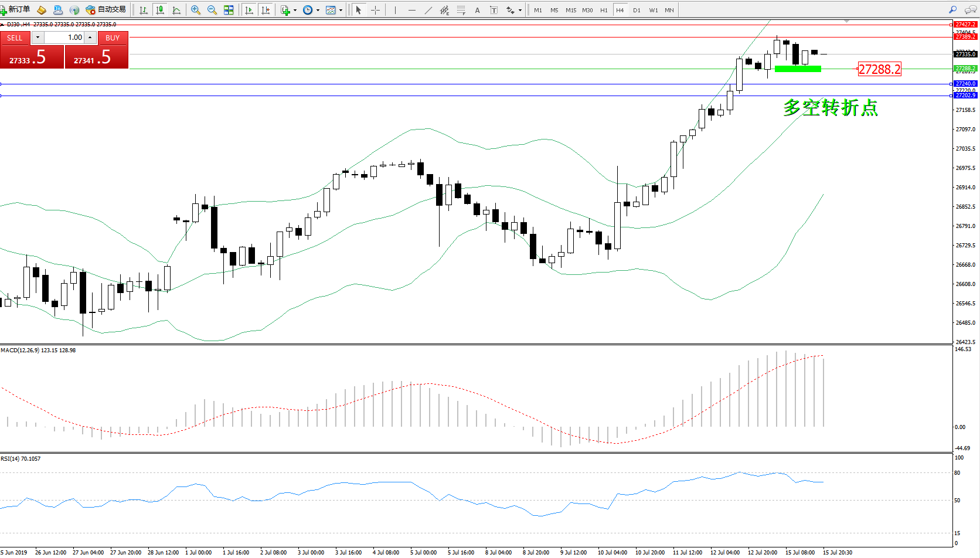Open the periodicity clock dropdown arrow
The image size is (980, 558).
318,10
